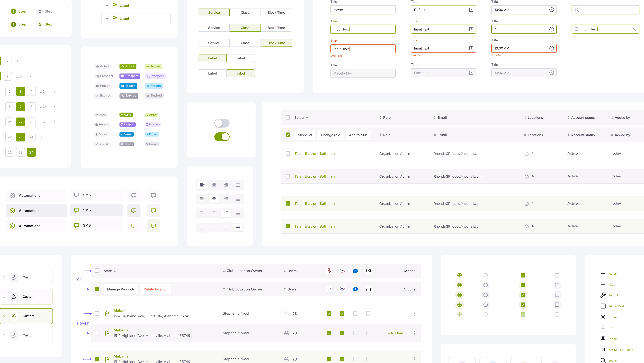Select highlighted page 3 in pagination
The width and height of the screenshot is (644, 363).
pos(20,91)
